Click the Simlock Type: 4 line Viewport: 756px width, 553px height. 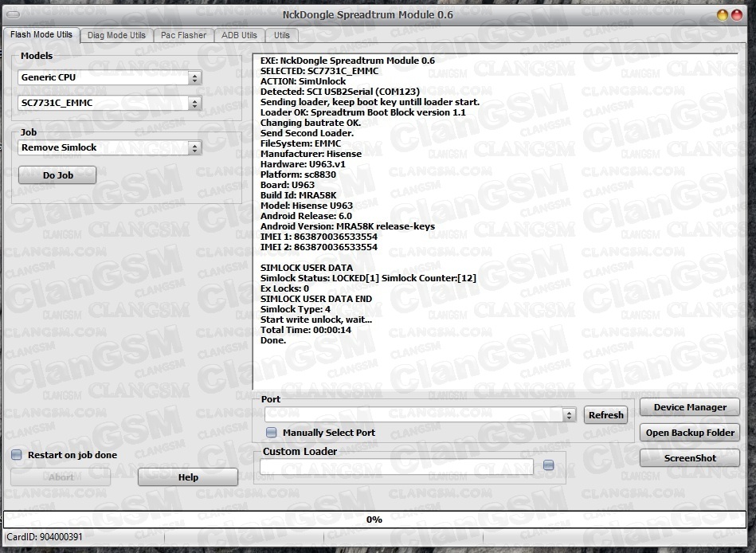point(296,309)
